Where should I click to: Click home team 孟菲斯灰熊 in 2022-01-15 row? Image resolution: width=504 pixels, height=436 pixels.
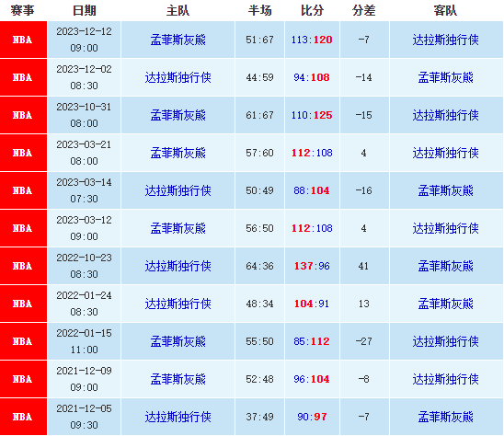tap(178, 341)
